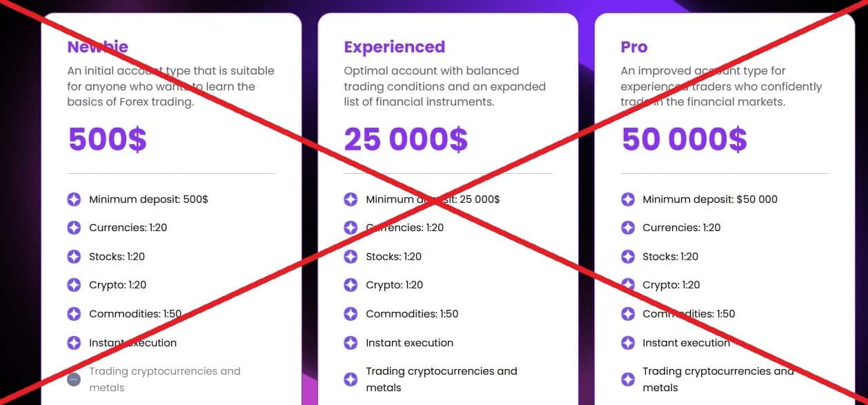This screenshot has height=405, width=868.
Task: Click the 25 000$ price in Experienced card
Action: pos(406,139)
